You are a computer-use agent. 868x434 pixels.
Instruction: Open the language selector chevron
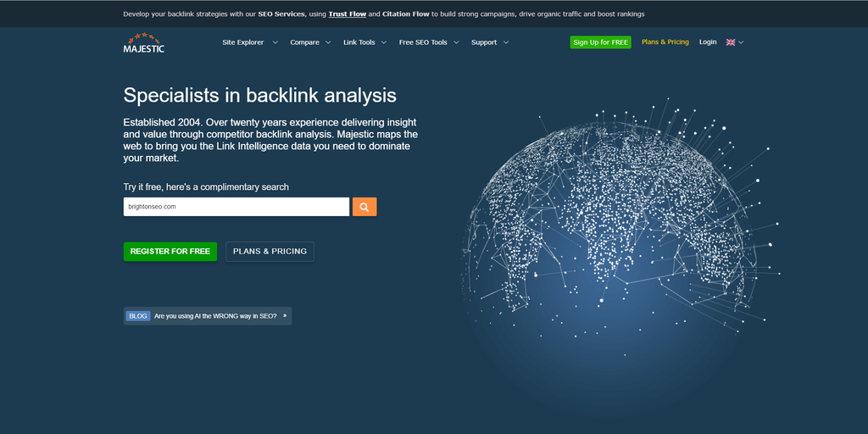(741, 42)
